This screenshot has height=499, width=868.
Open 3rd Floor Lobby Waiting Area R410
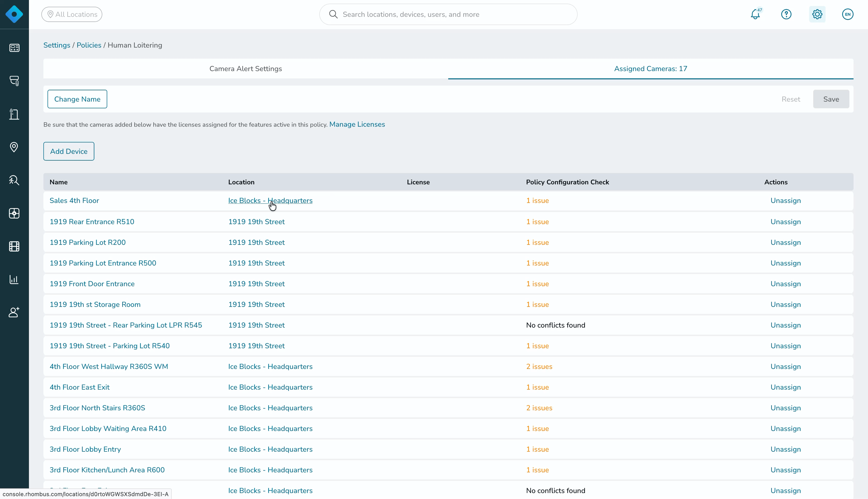pyautogui.click(x=108, y=428)
